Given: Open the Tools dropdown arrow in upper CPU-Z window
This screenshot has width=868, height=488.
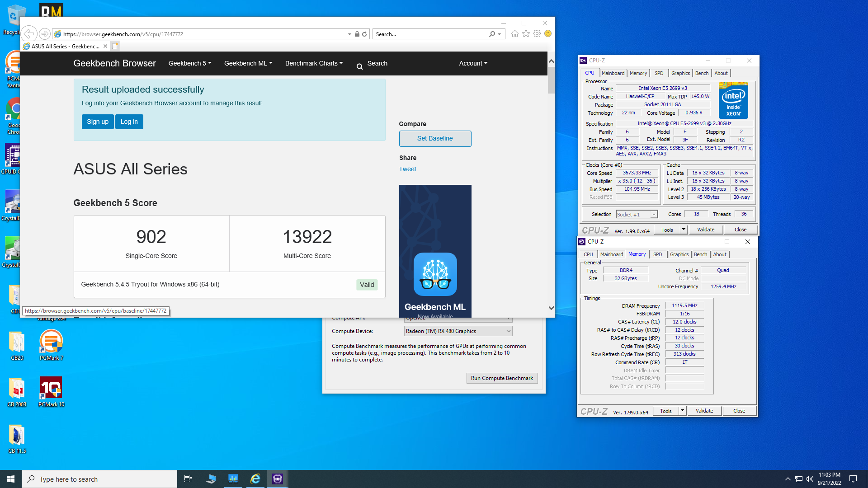Looking at the screenshot, I should pos(684,230).
